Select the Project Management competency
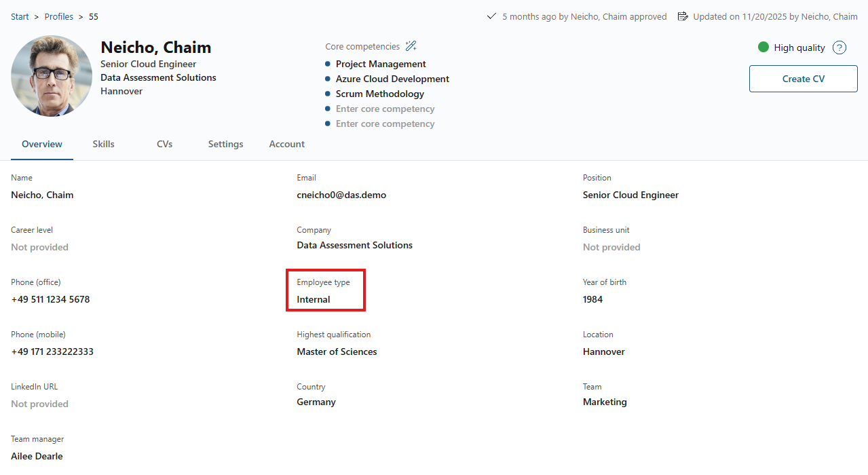This screenshot has width=868, height=475. (x=381, y=64)
